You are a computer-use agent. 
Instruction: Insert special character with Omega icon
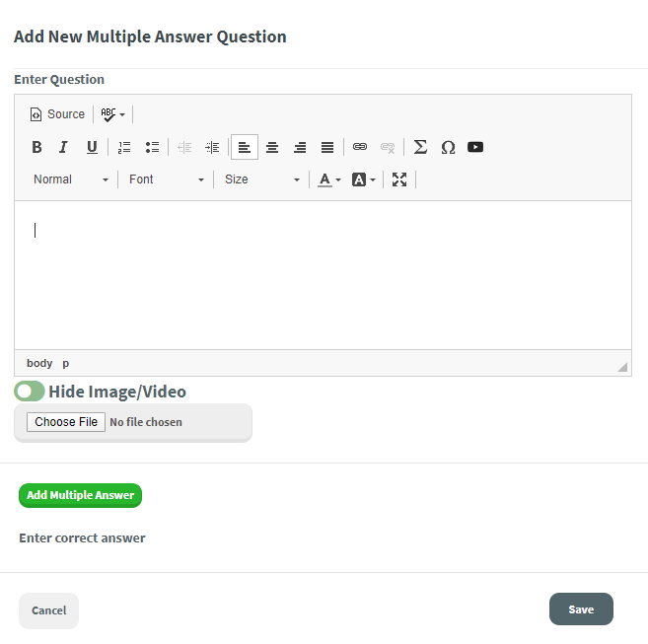(448, 147)
